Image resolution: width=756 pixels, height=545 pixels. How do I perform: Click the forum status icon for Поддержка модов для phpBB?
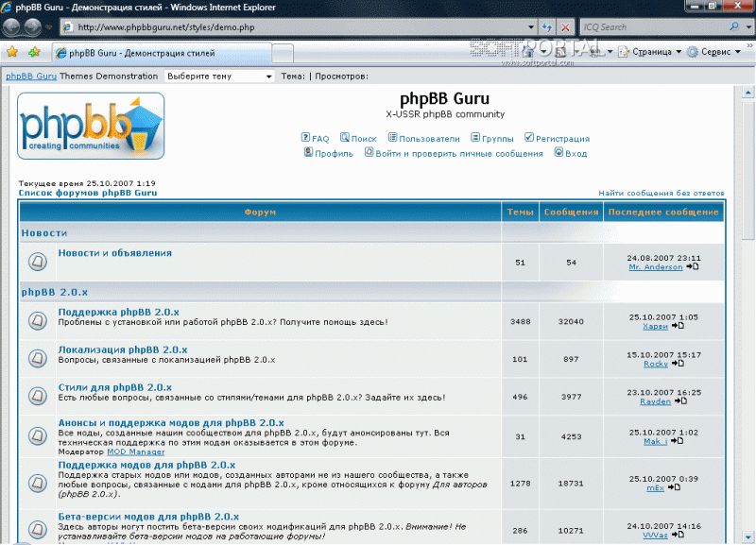(x=37, y=483)
